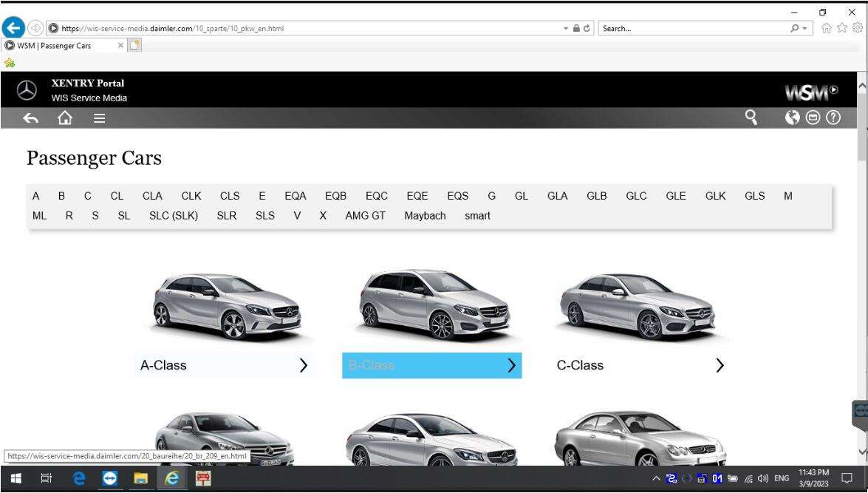This screenshot has height=493, width=868.
Task: Expand the search provider dropdown arrow
Action: point(804,28)
